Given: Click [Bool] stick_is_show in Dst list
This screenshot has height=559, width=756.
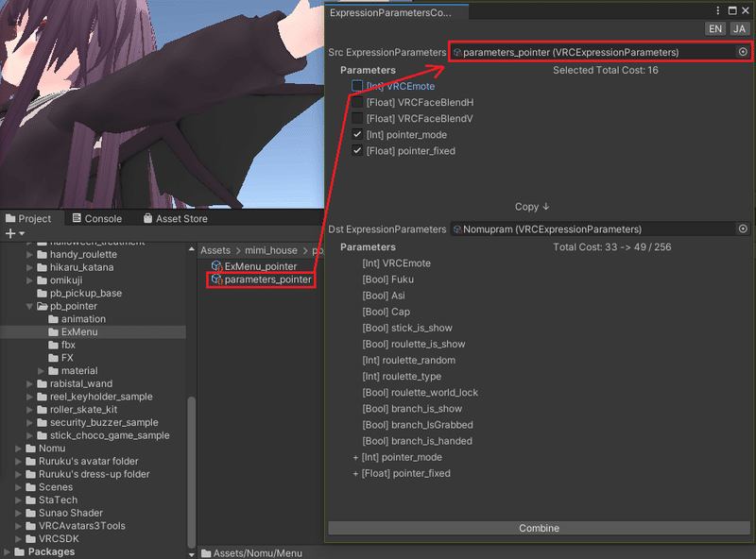Looking at the screenshot, I should 407,329.
